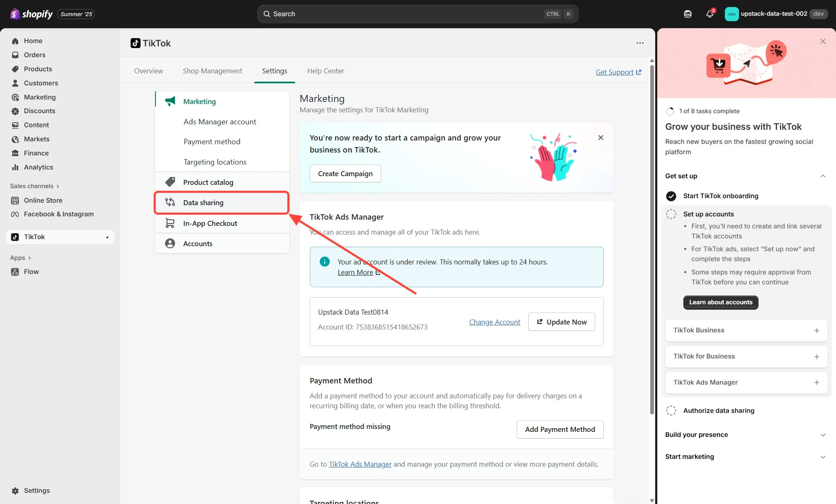Toggle the Authorize data sharing task circle
Screen dimensions: 836x504
(x=671, y=411)
